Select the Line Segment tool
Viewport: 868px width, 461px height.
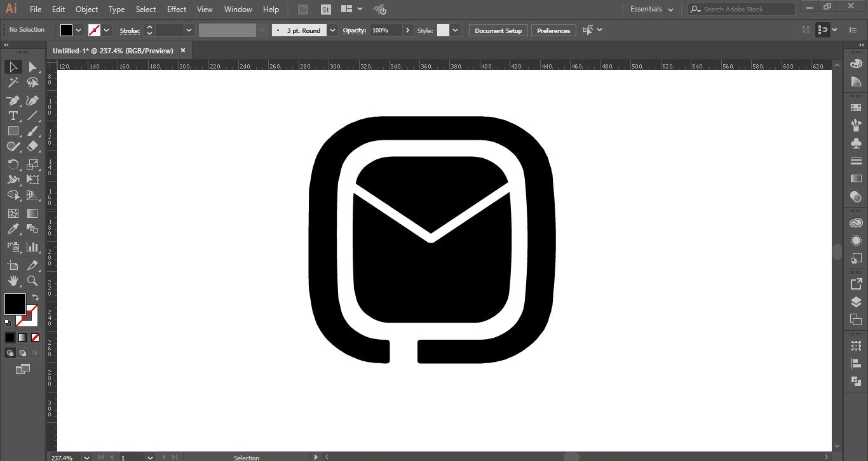[32, 116]
